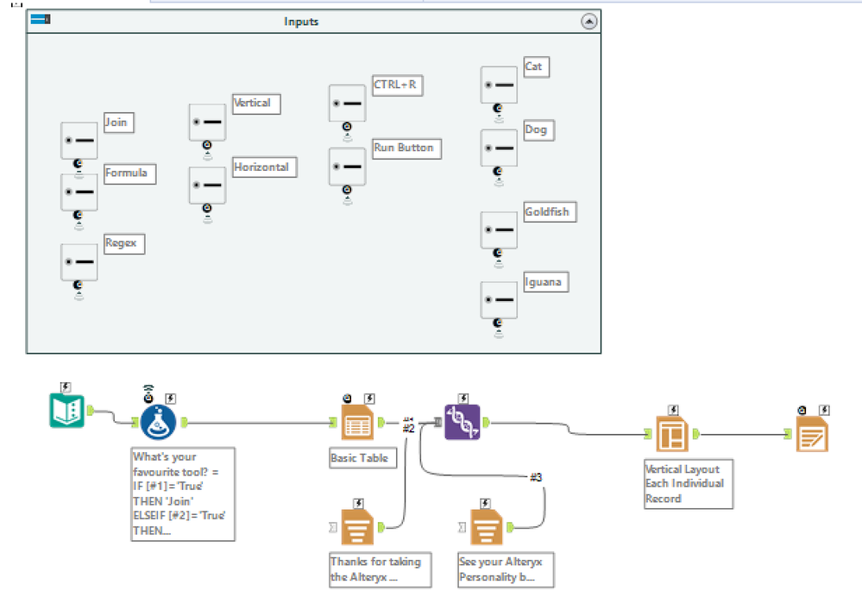Select the Horizontal radio button tool
This screenshot has height=616, width=862.
(207, 185)
